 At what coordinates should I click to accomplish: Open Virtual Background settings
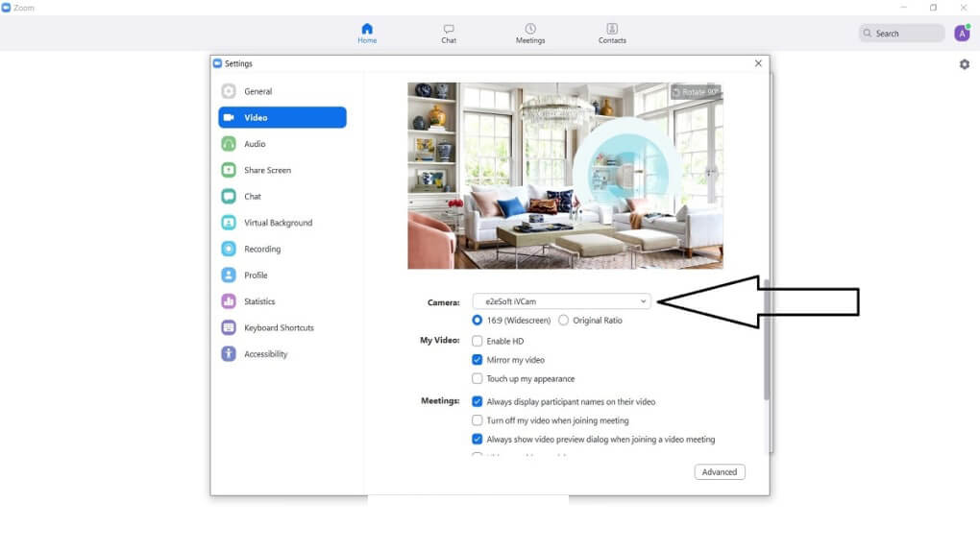click(x=278, y=223)
